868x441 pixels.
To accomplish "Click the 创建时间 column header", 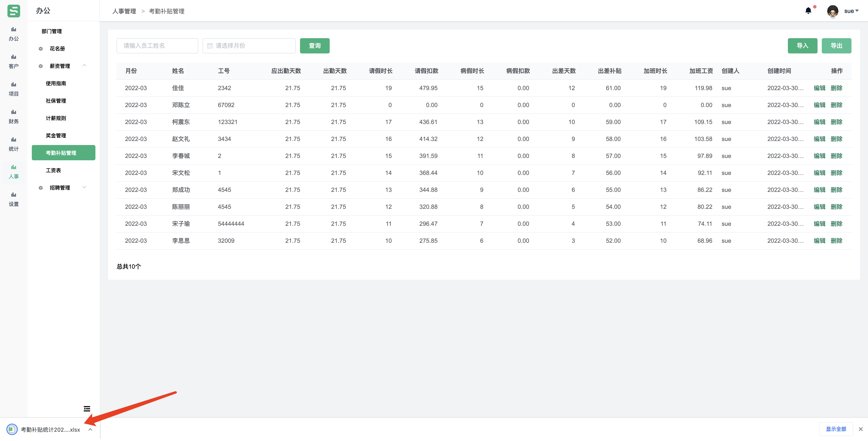I will click(x=779, y=71).
